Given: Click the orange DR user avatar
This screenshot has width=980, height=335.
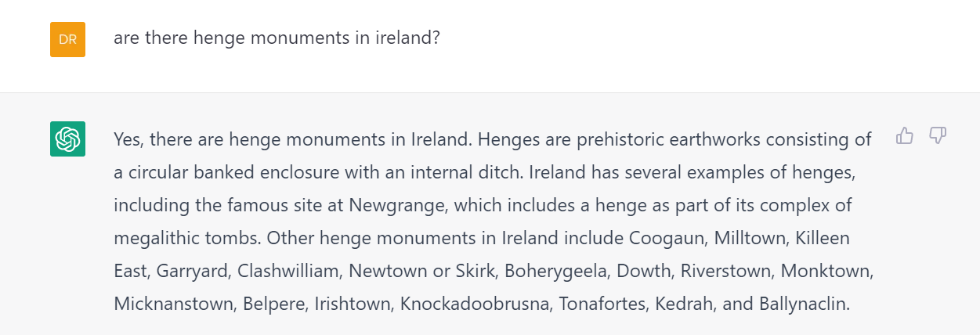Looking at the screenshot, I should 67,39.
